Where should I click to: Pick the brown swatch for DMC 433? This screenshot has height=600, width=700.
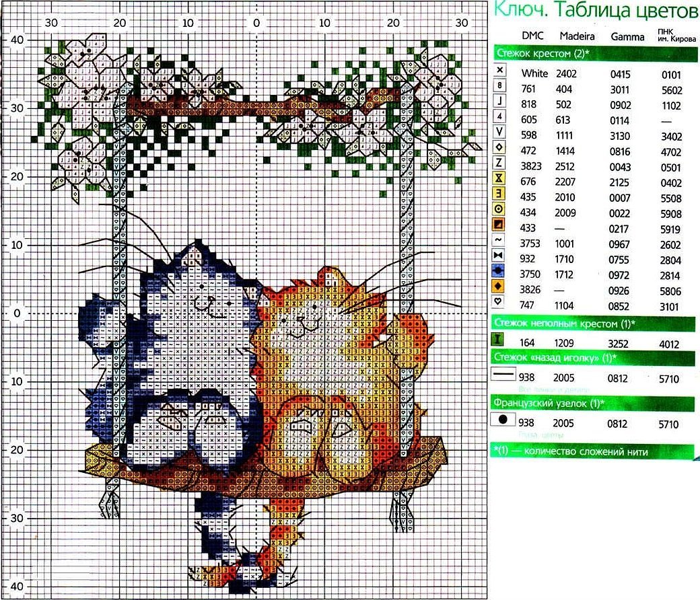(x=499, y=225)
